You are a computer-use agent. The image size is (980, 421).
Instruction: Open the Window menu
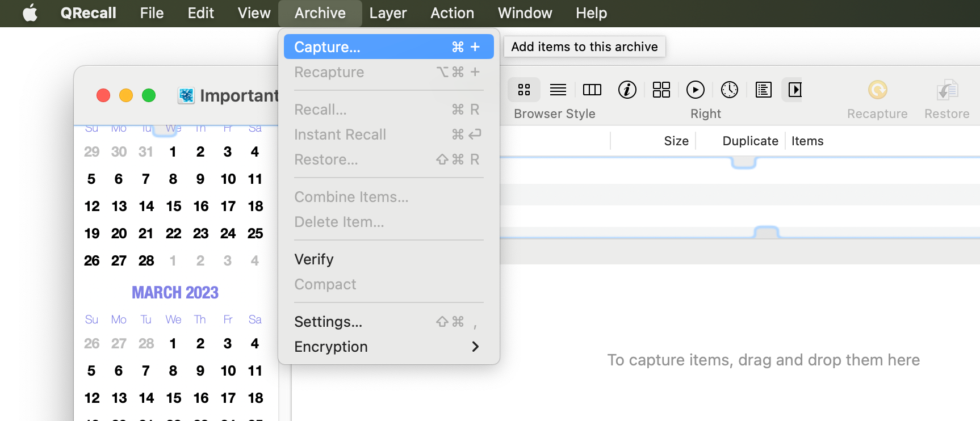pos(525,13)
